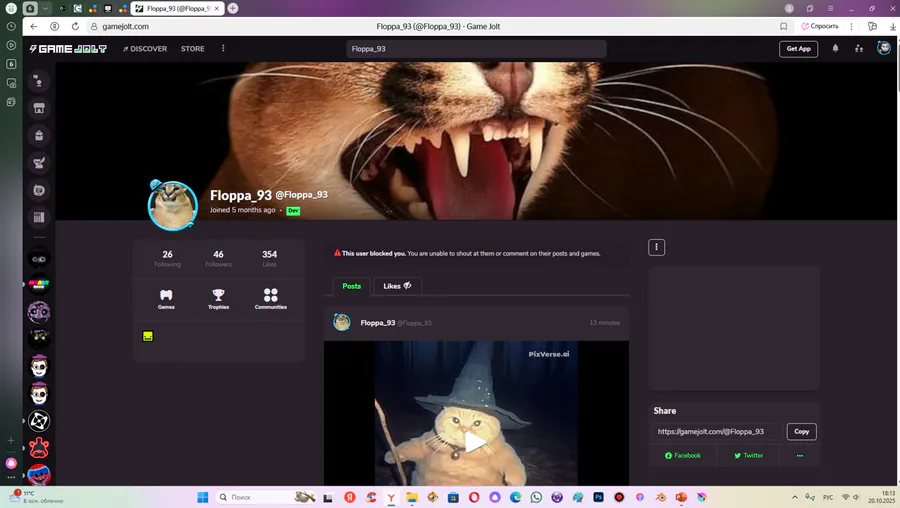
Task: Open the Windows Start menu
Action: 202,497
